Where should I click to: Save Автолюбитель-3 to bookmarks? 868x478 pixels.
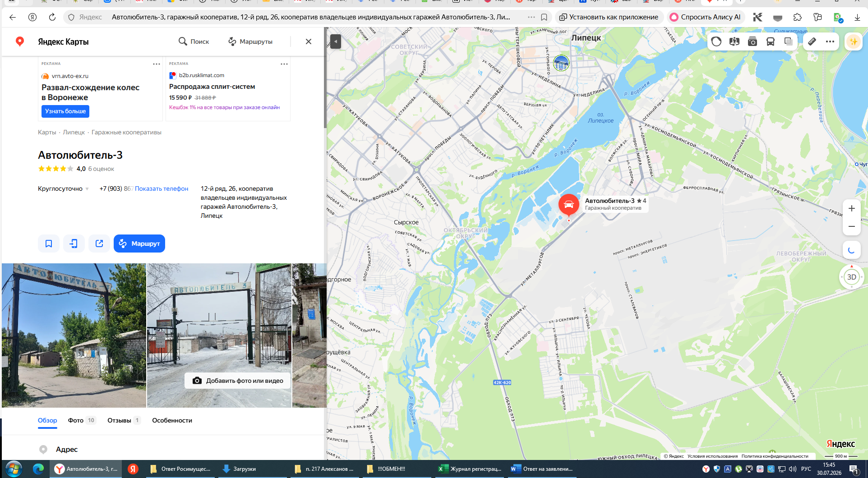click(x=49, y=244)
